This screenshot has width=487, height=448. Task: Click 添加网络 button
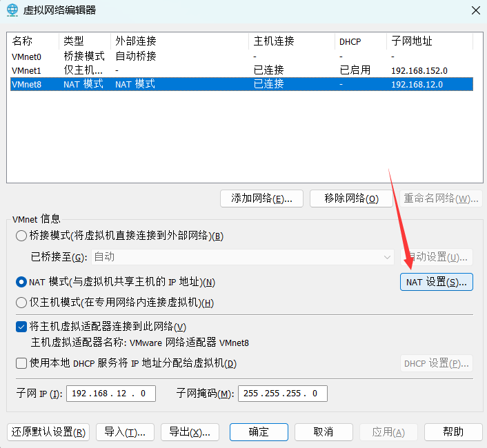point(261,198)
